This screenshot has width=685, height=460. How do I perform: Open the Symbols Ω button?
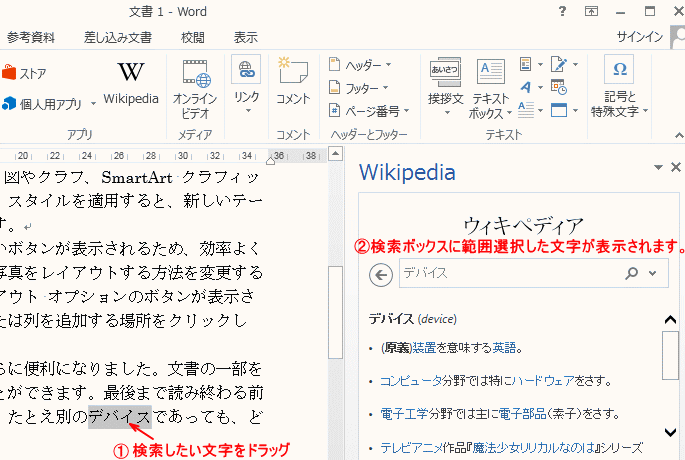point(619,87)
